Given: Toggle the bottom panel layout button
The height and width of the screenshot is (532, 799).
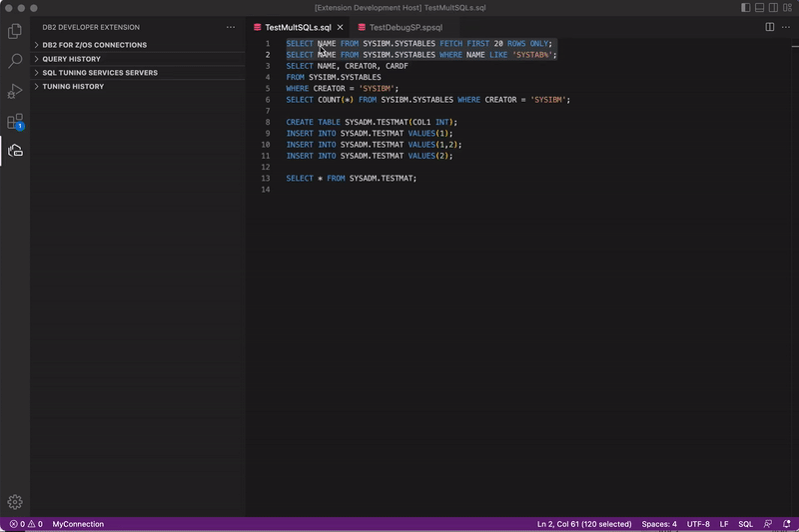Looking at the screenshot, I should coord(759,8).
